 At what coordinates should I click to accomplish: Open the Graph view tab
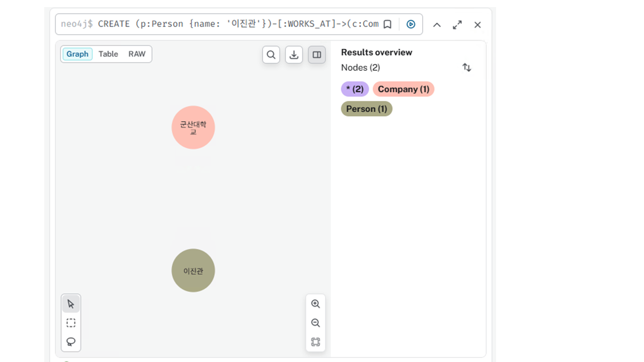(x=77, y=54)
